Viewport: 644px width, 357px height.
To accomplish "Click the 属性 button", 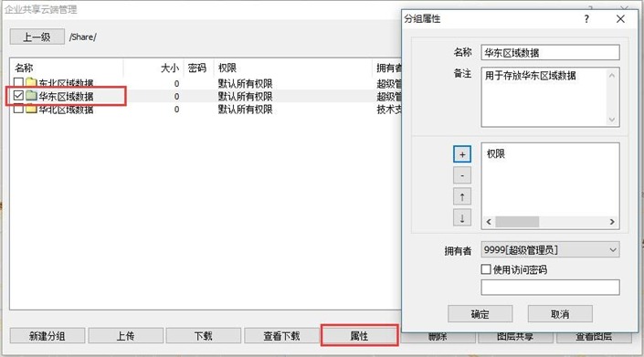I will click(x=359, y=336).
